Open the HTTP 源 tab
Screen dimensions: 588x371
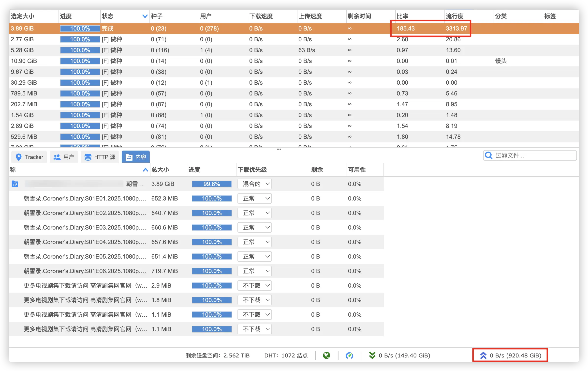coord(100,157)
